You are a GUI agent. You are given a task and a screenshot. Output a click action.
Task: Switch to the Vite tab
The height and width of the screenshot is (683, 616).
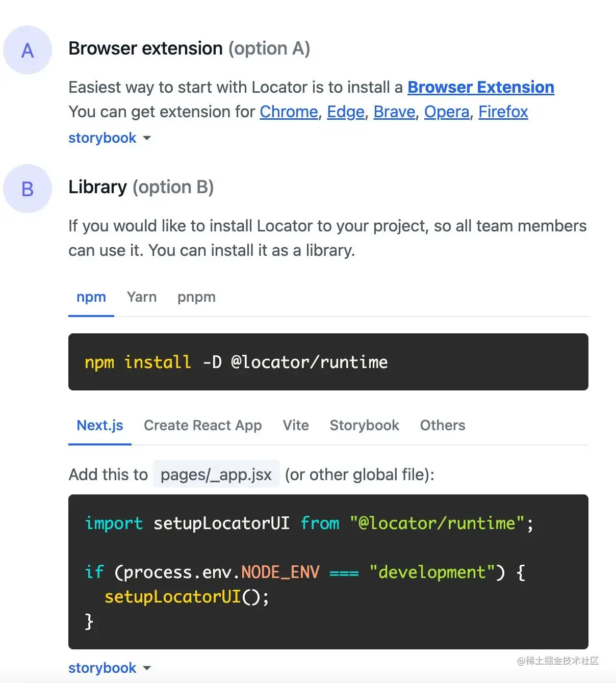(x=296, y=426)
